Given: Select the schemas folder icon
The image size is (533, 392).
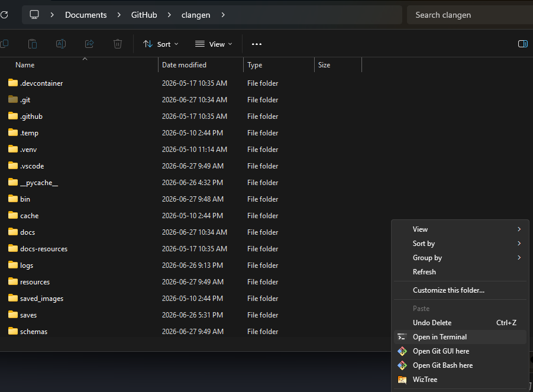Looking at the screenshot, I should click(x=13, y=331).
